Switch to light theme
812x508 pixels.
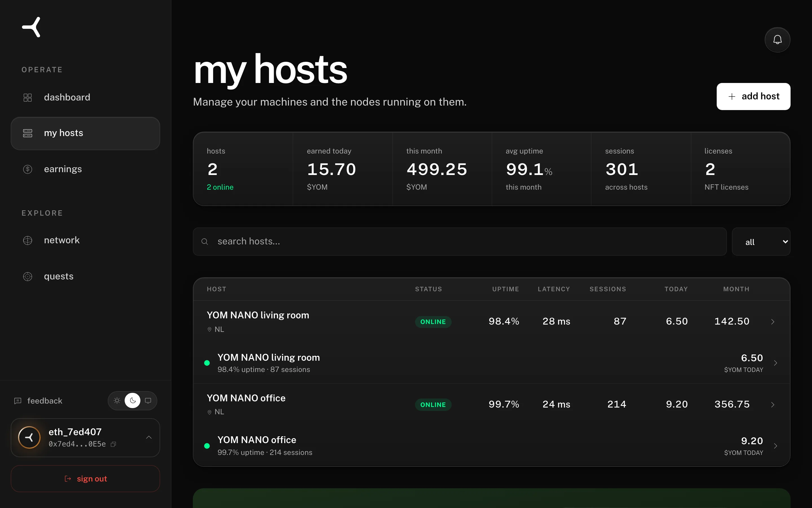[117, 400]
